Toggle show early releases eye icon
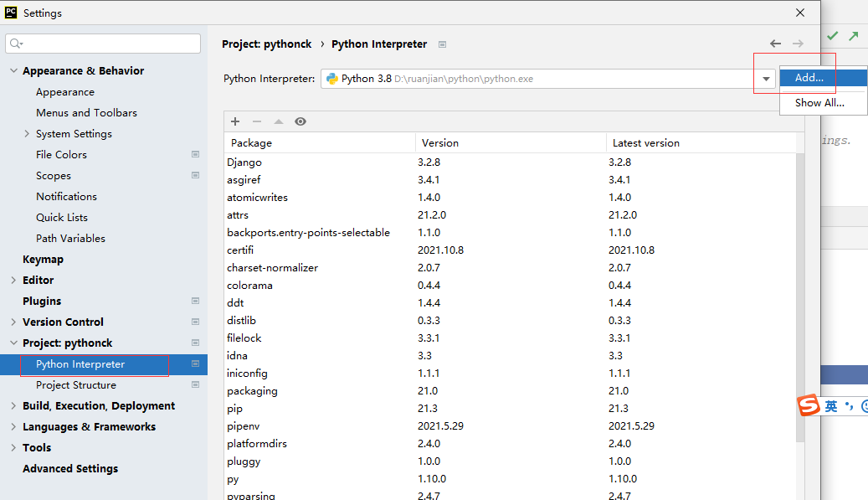The image size is (868, 500). click(x=300, y=121)
